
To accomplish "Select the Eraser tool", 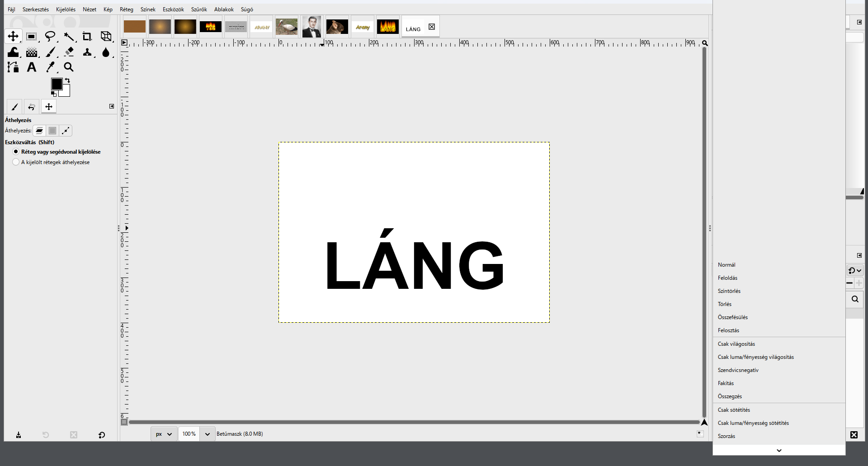I will 69,52.
